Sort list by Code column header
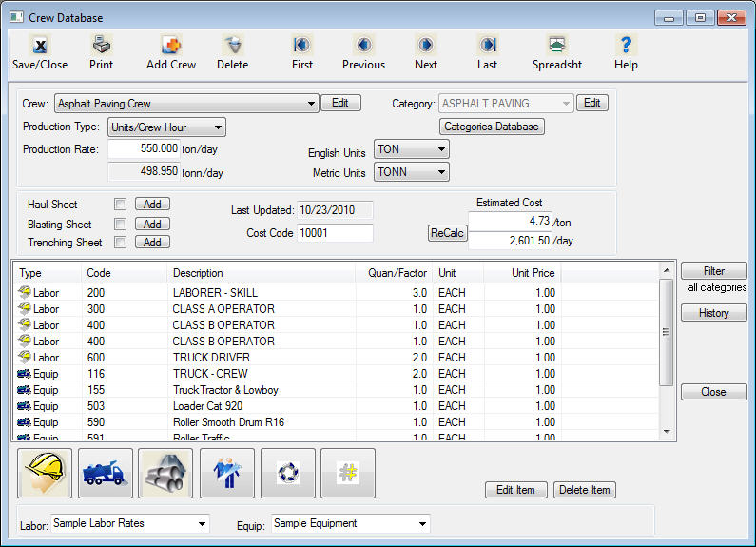The height and width of the screenshot is (547, 756). click(x=124, y=273)
